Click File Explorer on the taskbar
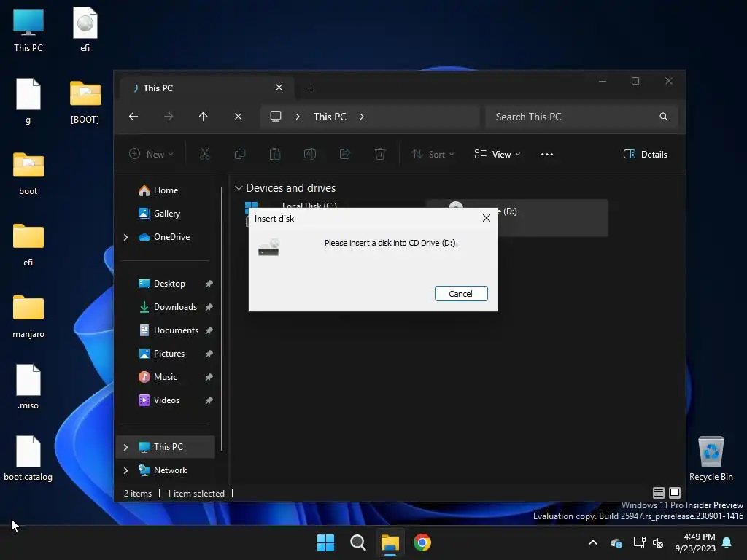The width and height of the screenshot is (747, 560). [390, 542]
